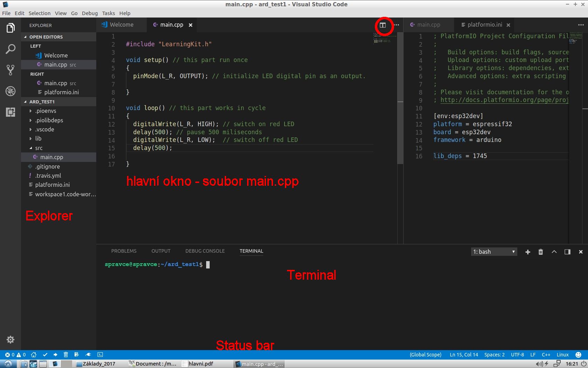
Task: Change file encoding via UTF-8
Action: 517,355
